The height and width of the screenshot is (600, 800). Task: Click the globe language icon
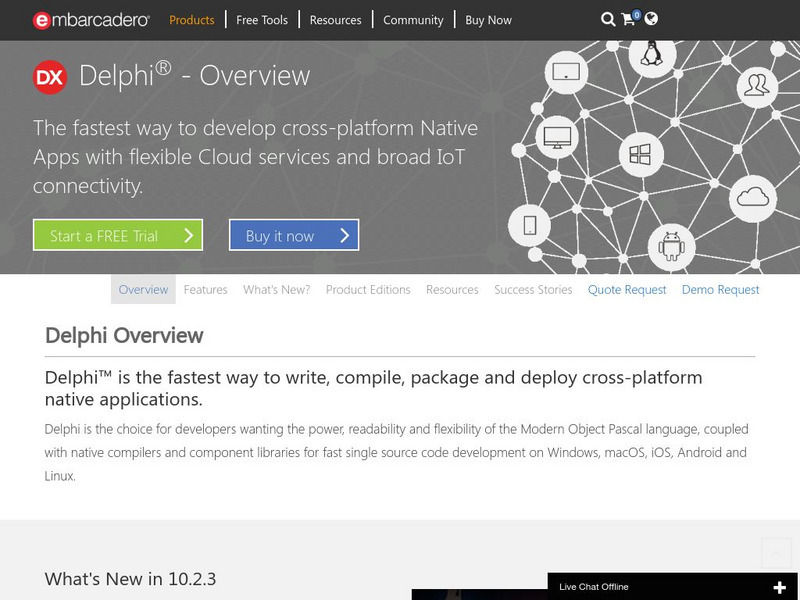(651, 19)
